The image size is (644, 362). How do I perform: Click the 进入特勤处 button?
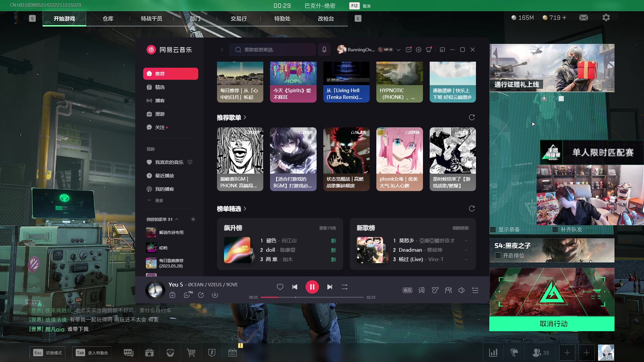click(92, 353)
